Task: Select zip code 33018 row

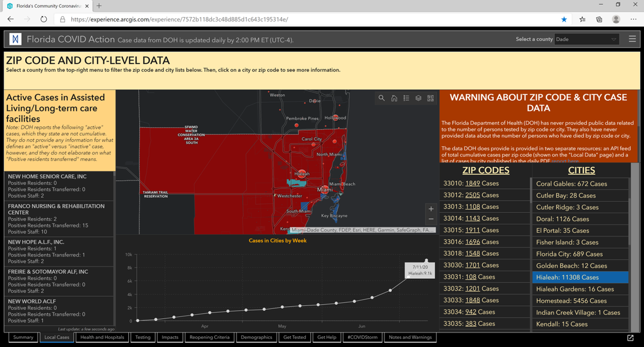Action: click(x=485, y=253)
